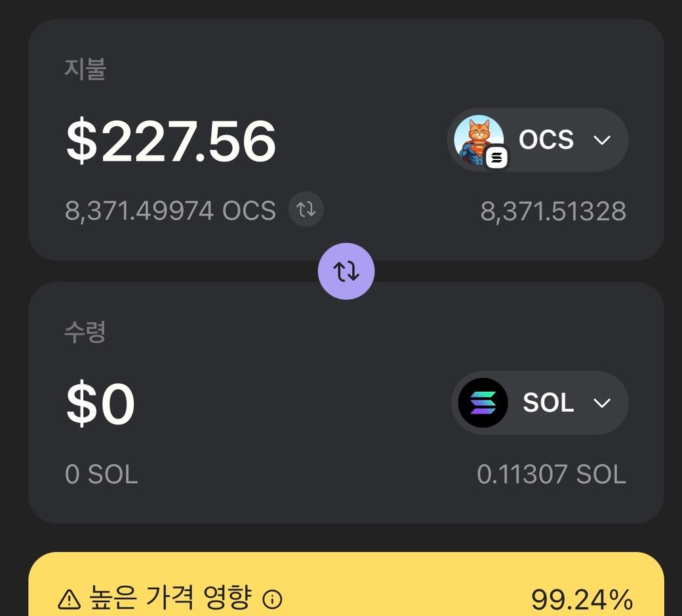Open token picker via OCS label
Viewport: 682px width, 616px height.
[546, 140]
